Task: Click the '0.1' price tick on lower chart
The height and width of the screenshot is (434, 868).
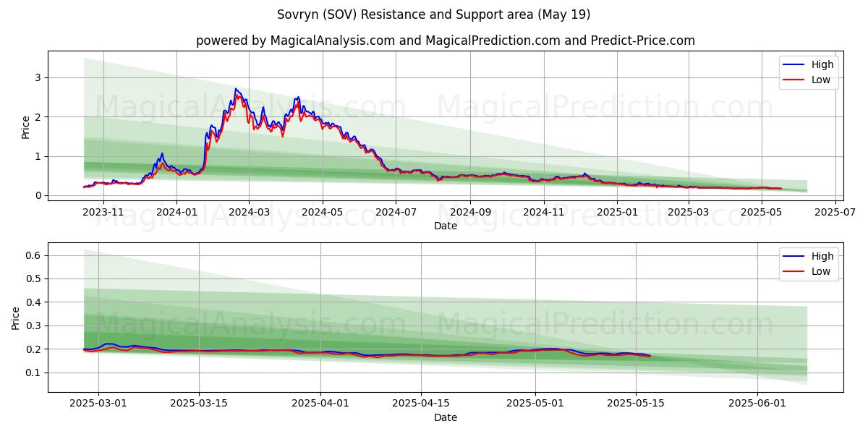Action: click(35, 373)
